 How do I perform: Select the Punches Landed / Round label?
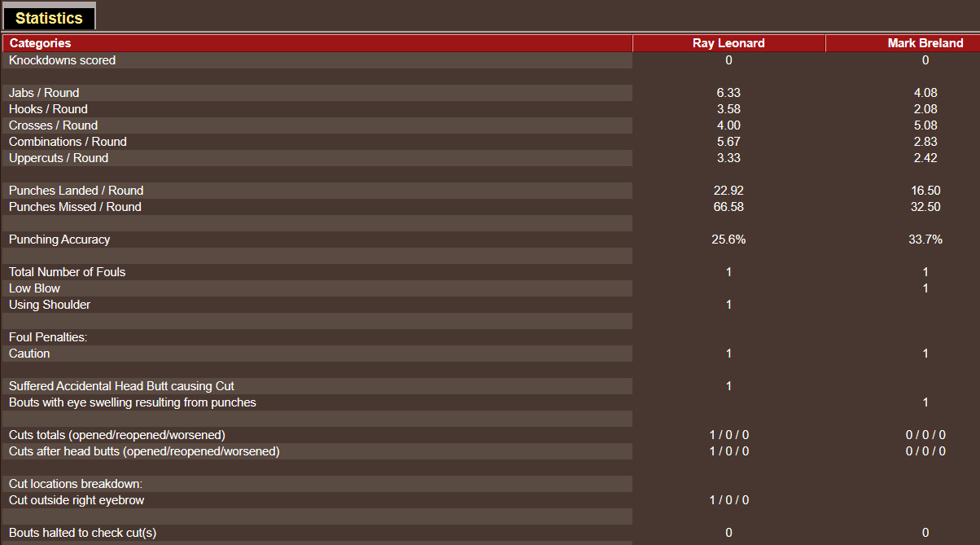tap(76, 191)
